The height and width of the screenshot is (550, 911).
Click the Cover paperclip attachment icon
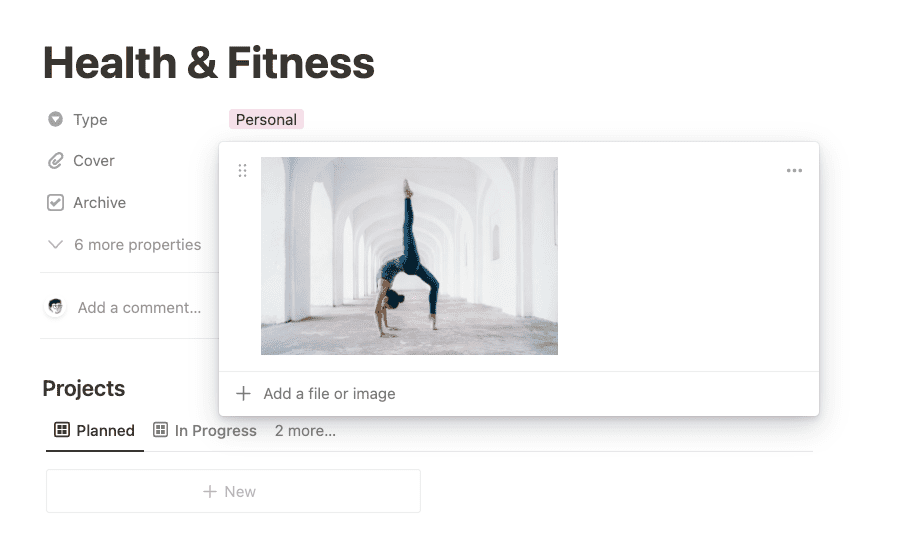click(x=56, y=161)
